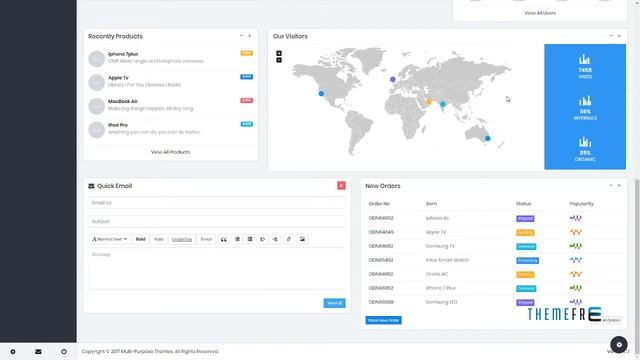Click the Onida AC popularity sparkline

pos(576,274)
